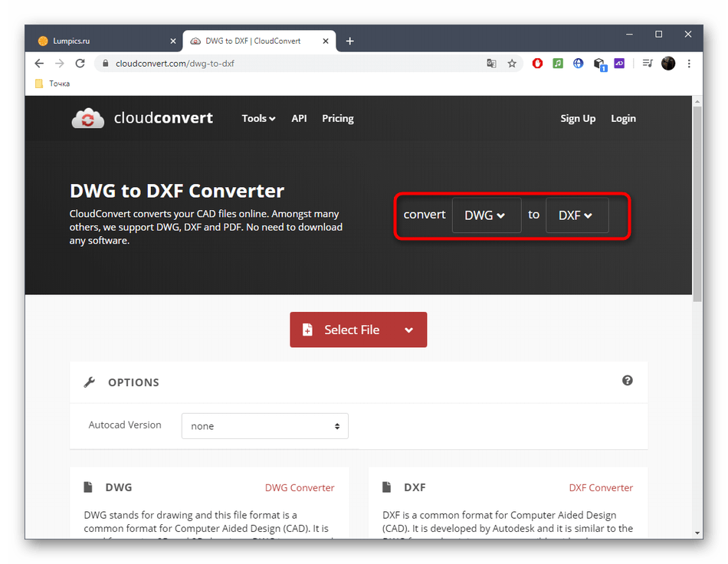Expand the DWG source format dropdown

[x=486, y=215]
